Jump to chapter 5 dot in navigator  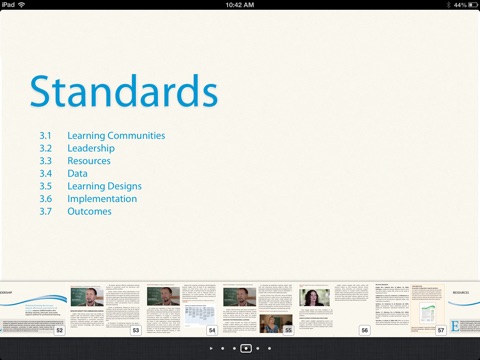tap(269, 348)
